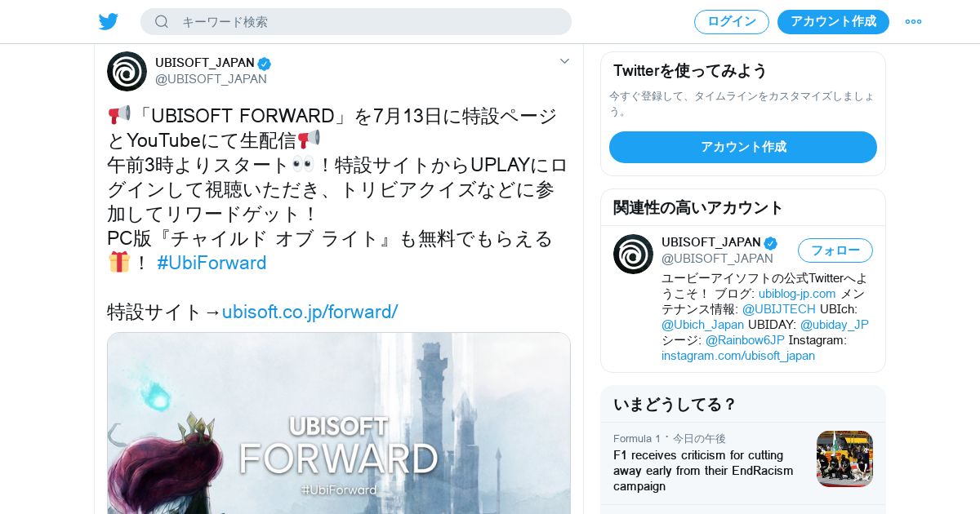Click UBISOFT_JAPAN avatar in related accounts
Image resolution: width=980 pixels, height=514 pixels.
[633, 254]
